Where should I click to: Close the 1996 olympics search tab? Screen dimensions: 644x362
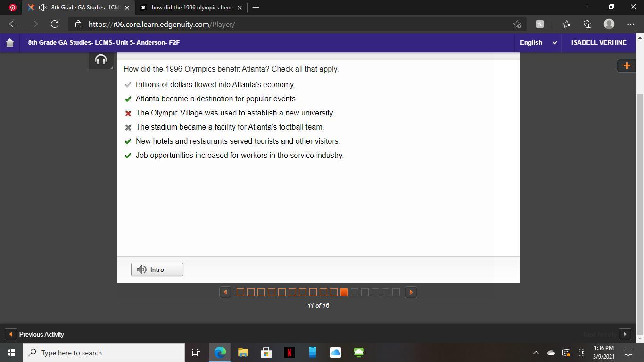239,8
